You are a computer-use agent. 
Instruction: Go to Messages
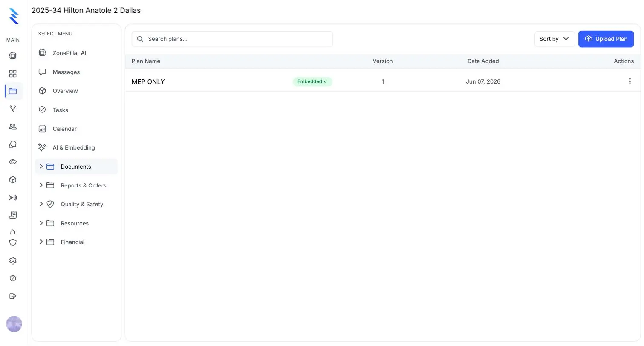point(76,72)
